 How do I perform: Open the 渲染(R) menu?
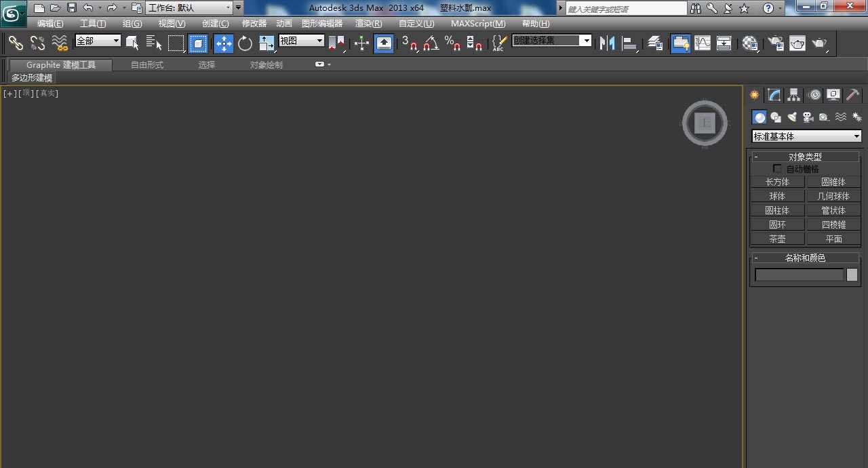click(368, 24)
